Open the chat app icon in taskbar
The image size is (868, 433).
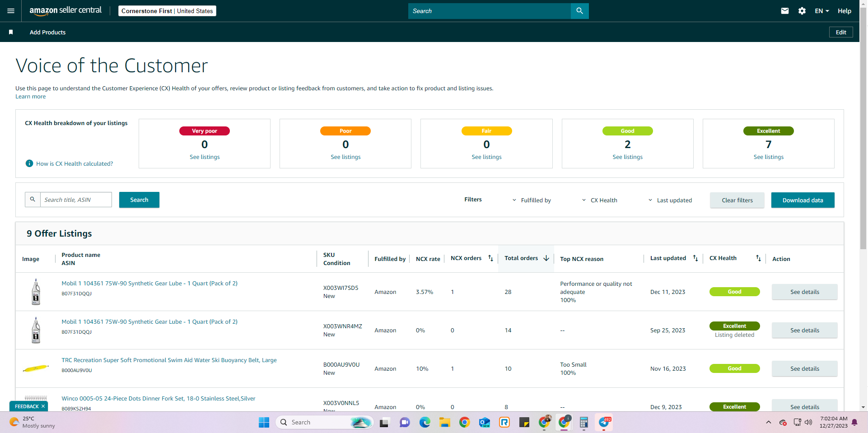(x=405, y=422)
